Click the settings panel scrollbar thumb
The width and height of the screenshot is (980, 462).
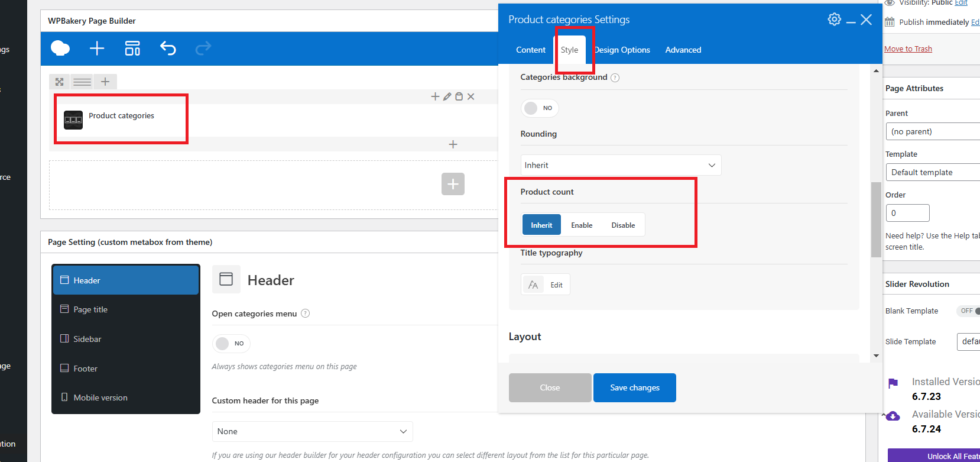click(x=876, y=220)
